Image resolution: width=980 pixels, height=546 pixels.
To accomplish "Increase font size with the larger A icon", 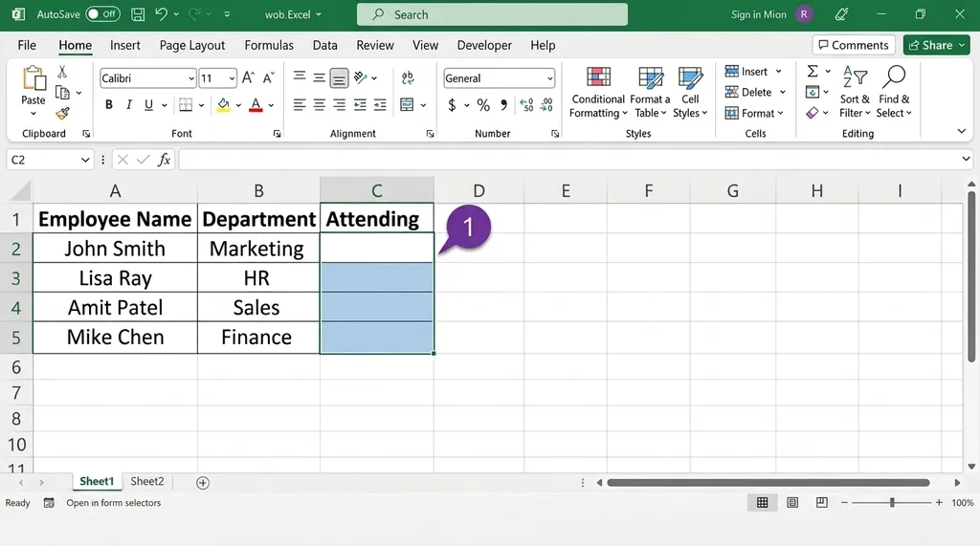I will (248, 78).
